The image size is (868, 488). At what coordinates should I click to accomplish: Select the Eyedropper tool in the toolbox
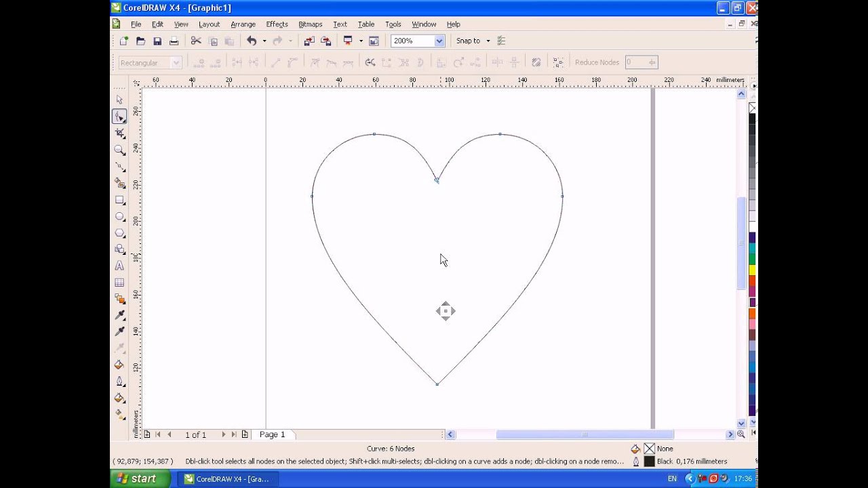[x=120, y=315]
